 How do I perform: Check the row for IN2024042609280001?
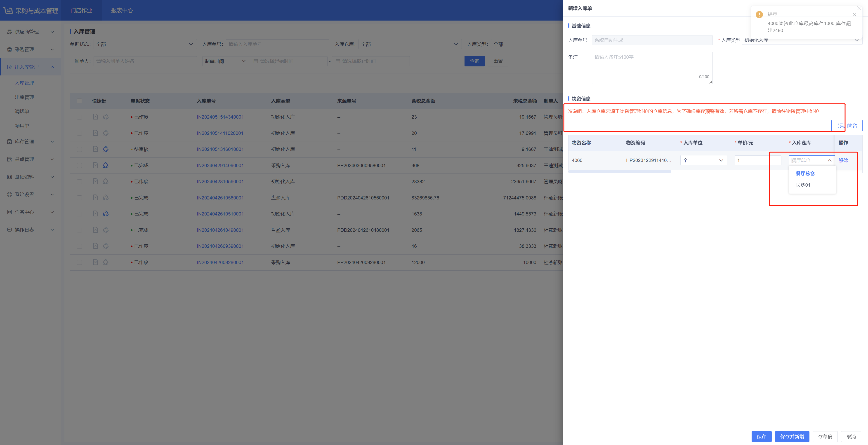point(79,262)
